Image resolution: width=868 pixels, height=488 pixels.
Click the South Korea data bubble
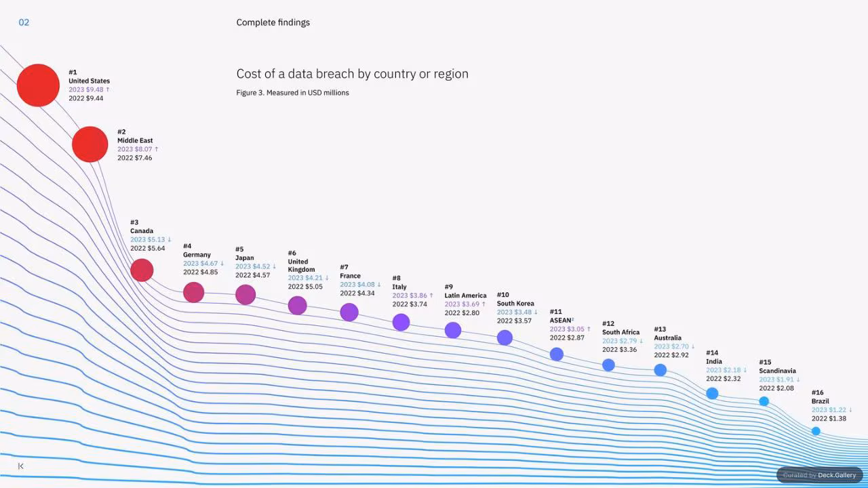click(505, 338)
